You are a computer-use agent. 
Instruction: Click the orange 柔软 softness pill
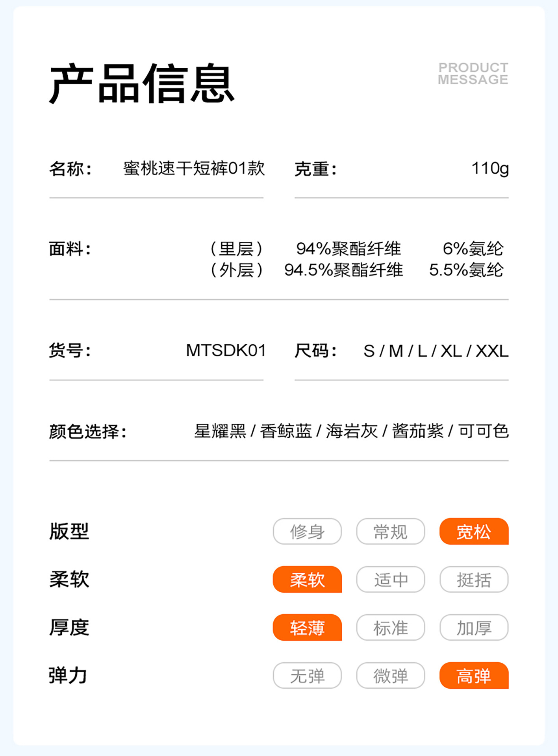[307, 580]
